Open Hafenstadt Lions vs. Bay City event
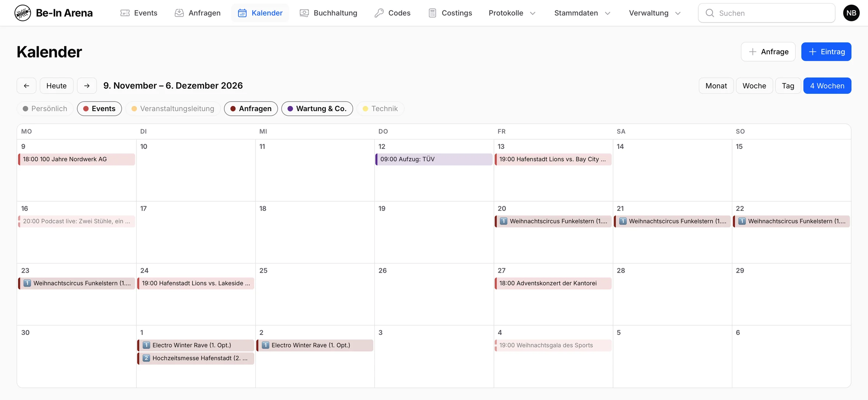 click(x=553, y=159)
